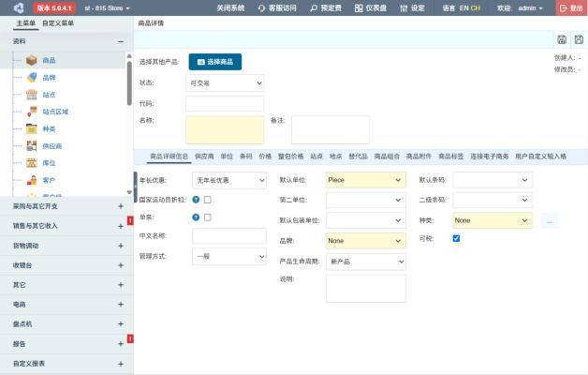Click the sidebar menu scrollbar
This screenshot has width=588, height=375.
[129, 83]
